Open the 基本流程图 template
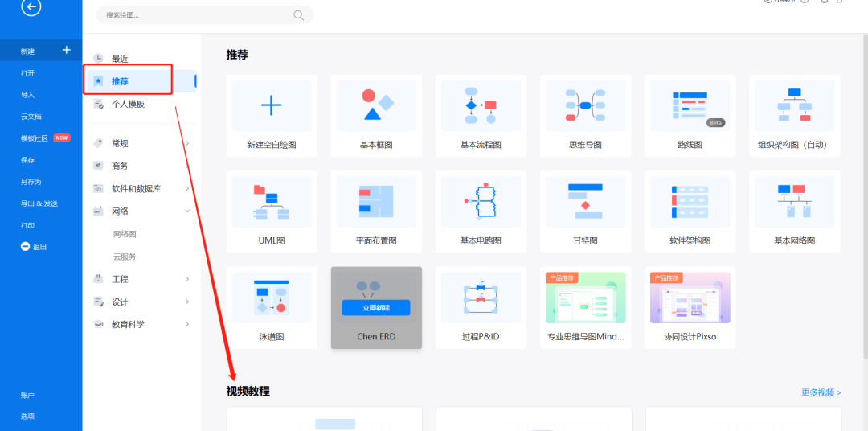868x431 pixels. 481,116
